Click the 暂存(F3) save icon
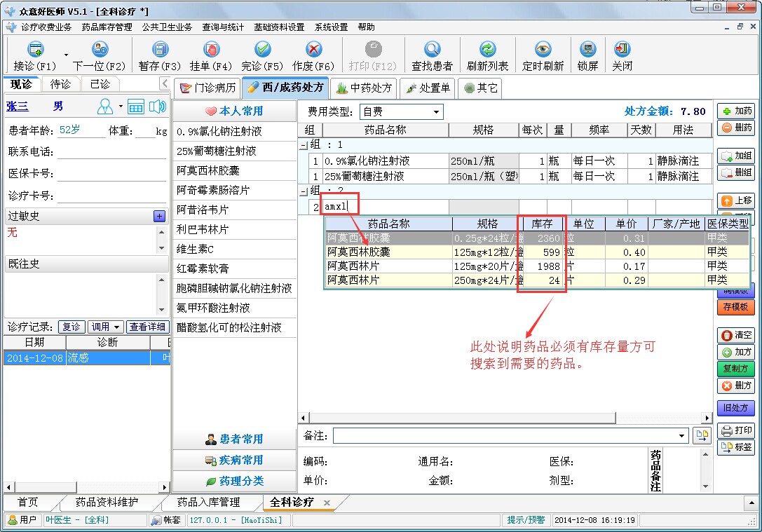Screen dimensions: 762x532 point(159,49)
